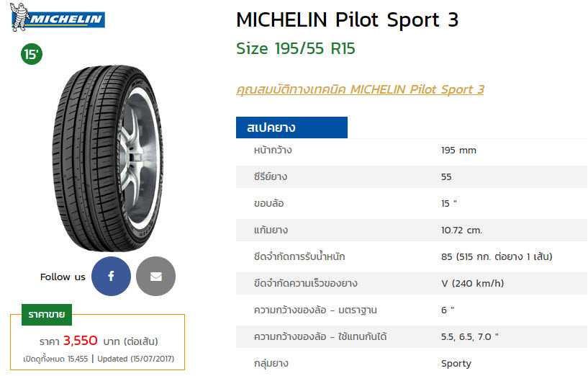Screen dimensions: 588x376
Task: Select the blue สเปคยาง tab
Action: (291, 127)
